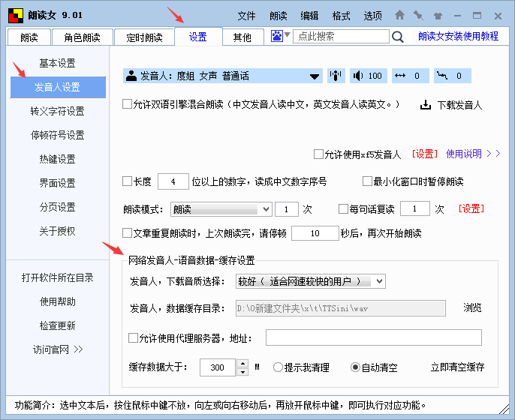Check 每句话复读 option

[343, 209]
